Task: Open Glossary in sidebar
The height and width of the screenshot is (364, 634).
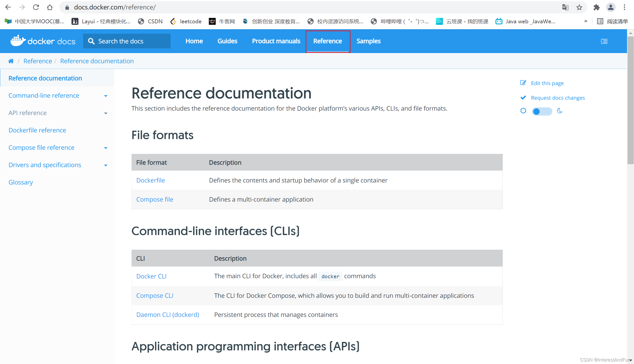Action: tap(21, 182)
